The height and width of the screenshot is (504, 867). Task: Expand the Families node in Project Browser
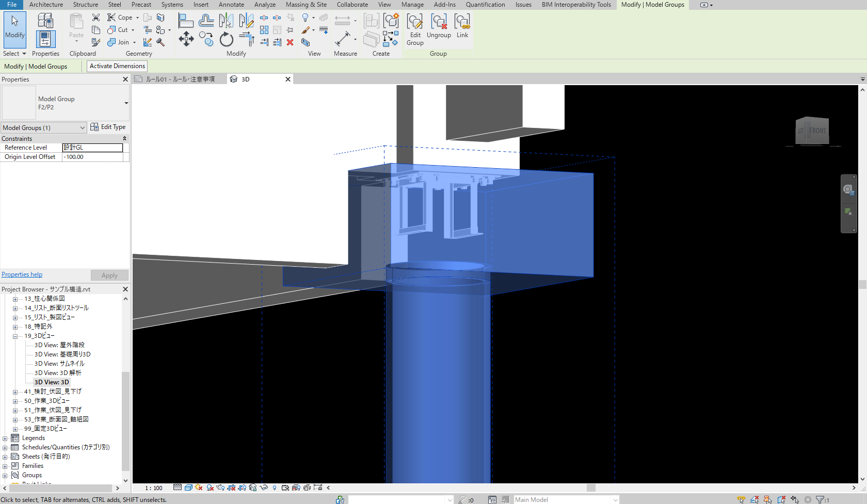tap(5, 465)
